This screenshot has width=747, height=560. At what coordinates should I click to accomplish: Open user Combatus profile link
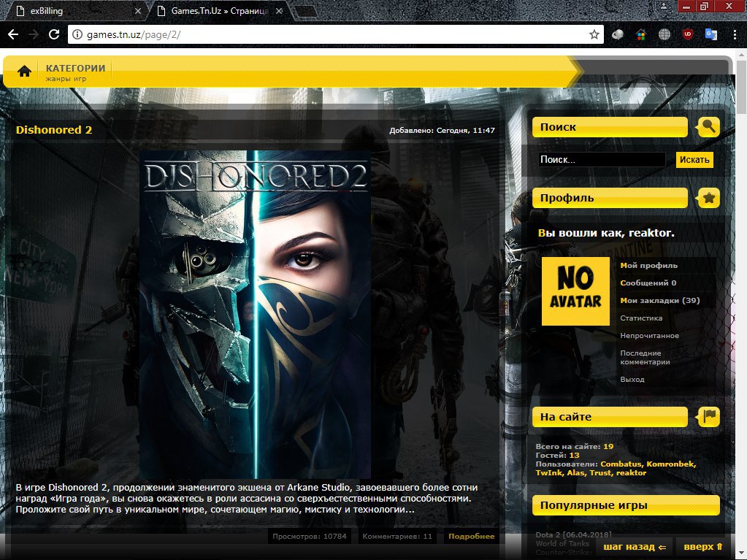point(621,464)
